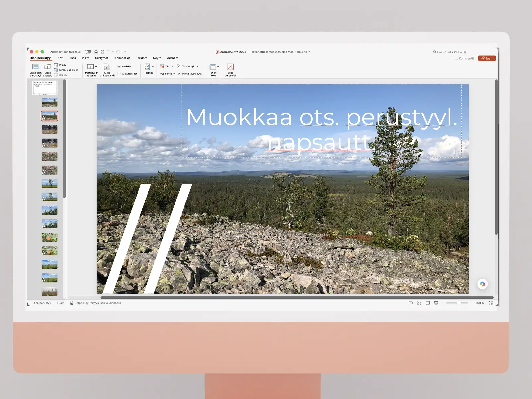
Task: Open the three-dots more commands menu
Action: point(124,52)
